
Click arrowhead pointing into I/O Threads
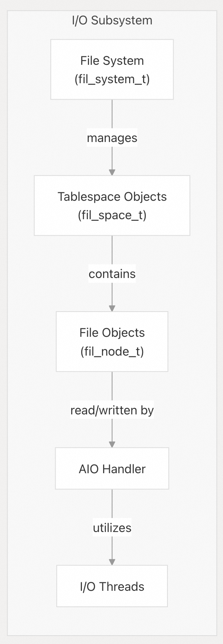(112, 562)
